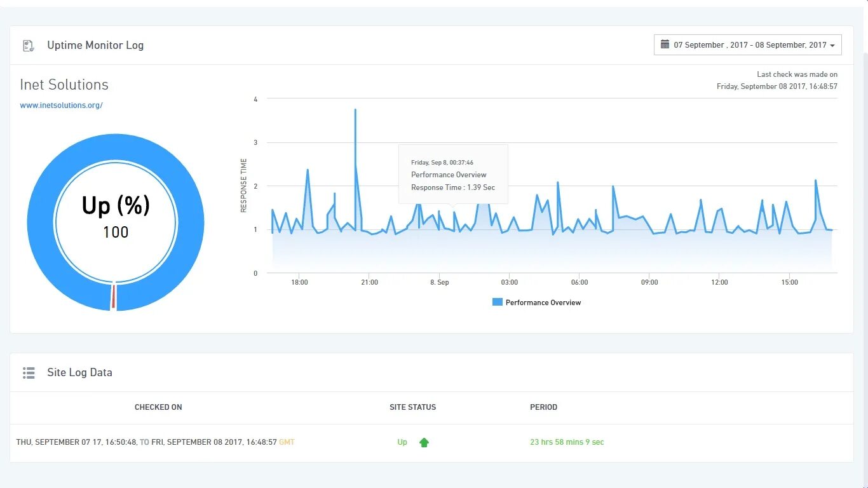
Task: Click the CHECKED ON column header
Action: 158,407
